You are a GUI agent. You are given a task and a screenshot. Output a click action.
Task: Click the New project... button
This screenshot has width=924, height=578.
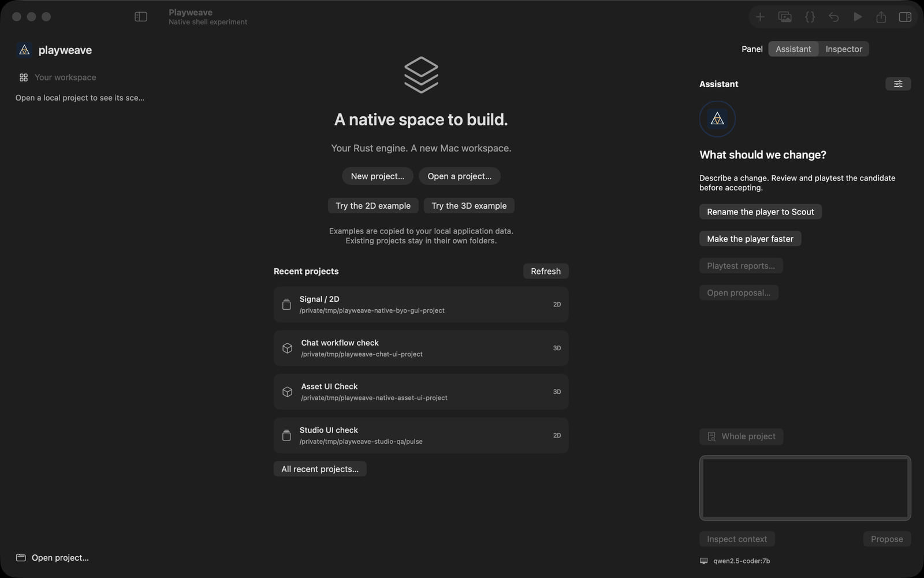tap(378, 176)
